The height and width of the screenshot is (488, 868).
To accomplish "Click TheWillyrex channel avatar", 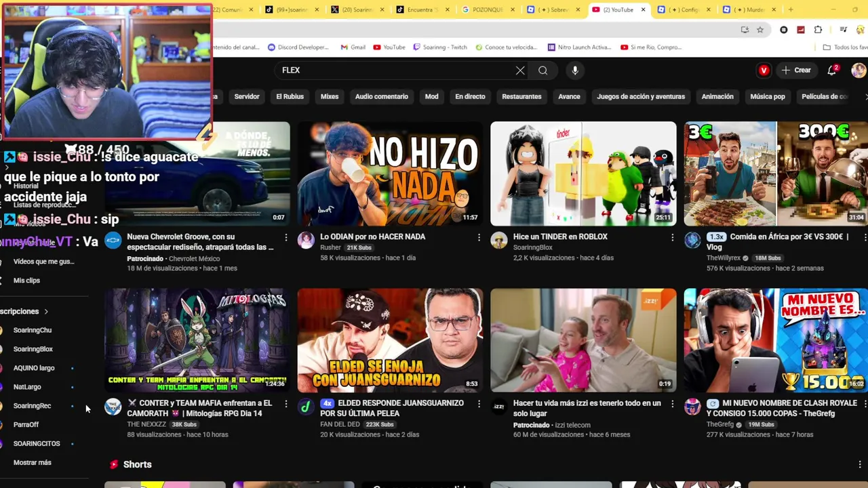I will point(692,240).
